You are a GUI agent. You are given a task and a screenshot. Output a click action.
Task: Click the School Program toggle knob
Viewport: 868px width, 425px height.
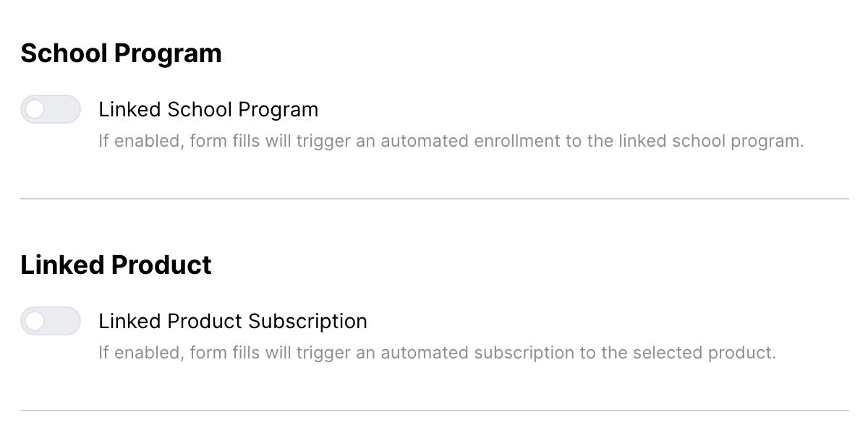[x=35, y=109]
